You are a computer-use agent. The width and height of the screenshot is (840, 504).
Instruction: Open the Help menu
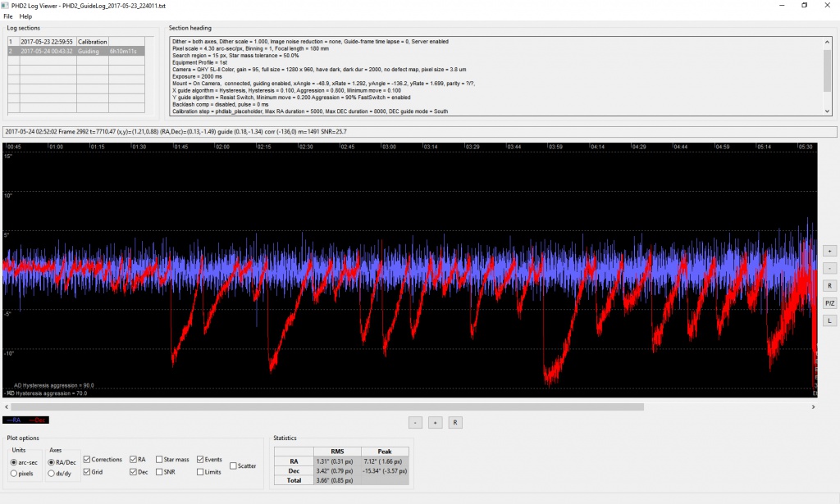click(25, 16)
